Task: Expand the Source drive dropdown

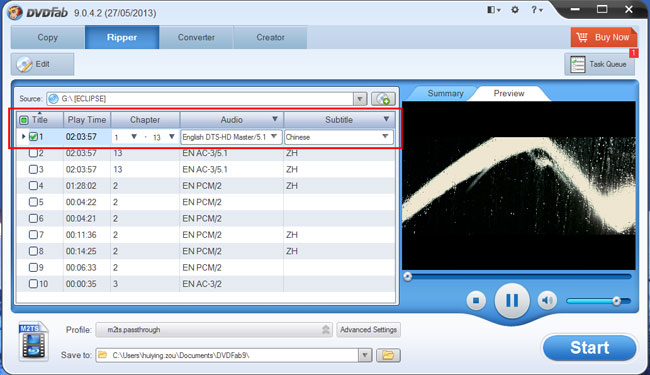Action: point(360,99)
